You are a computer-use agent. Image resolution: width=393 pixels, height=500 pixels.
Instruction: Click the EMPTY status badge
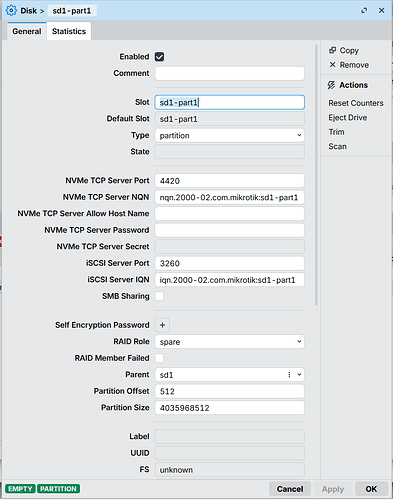pyautogui.click(x=20, y=489)
